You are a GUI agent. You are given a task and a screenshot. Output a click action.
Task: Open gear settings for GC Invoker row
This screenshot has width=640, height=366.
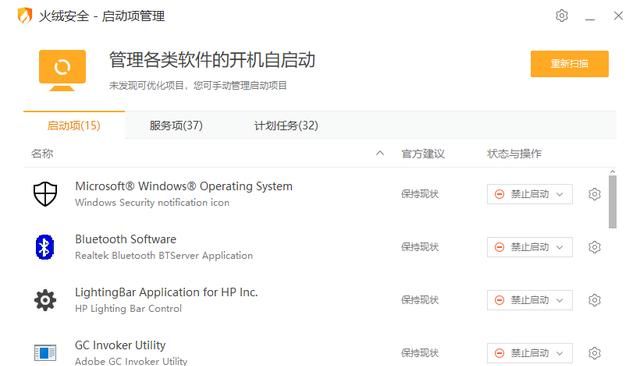(594, 353)
